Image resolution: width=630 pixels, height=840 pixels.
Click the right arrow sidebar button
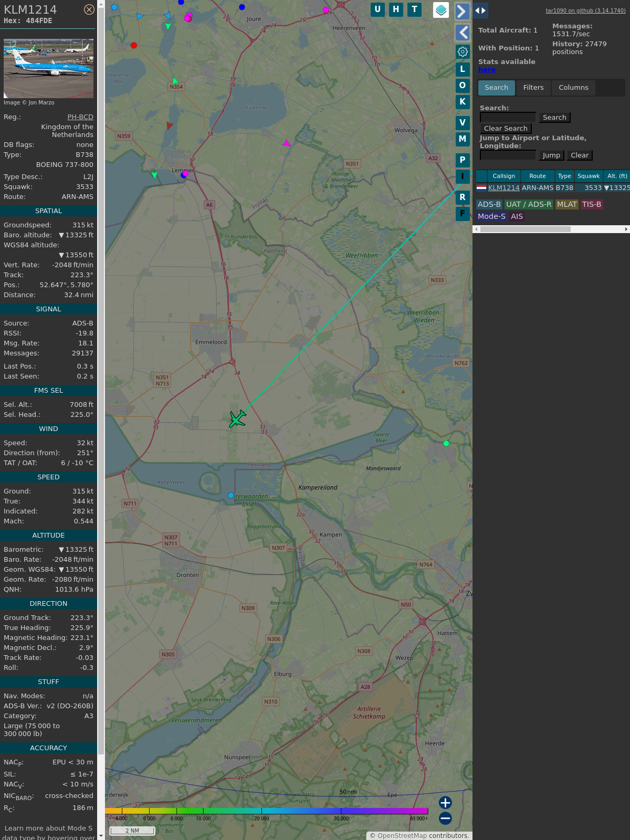point(462,11)
